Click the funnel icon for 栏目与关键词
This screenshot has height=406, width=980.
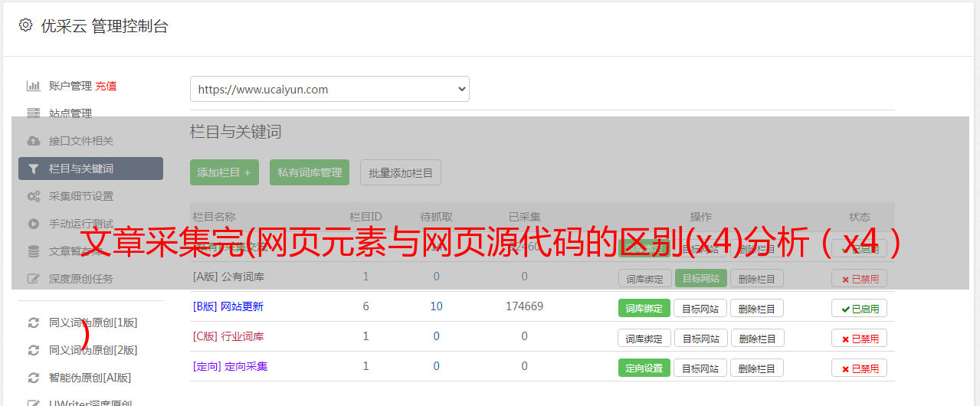point(33,169)
